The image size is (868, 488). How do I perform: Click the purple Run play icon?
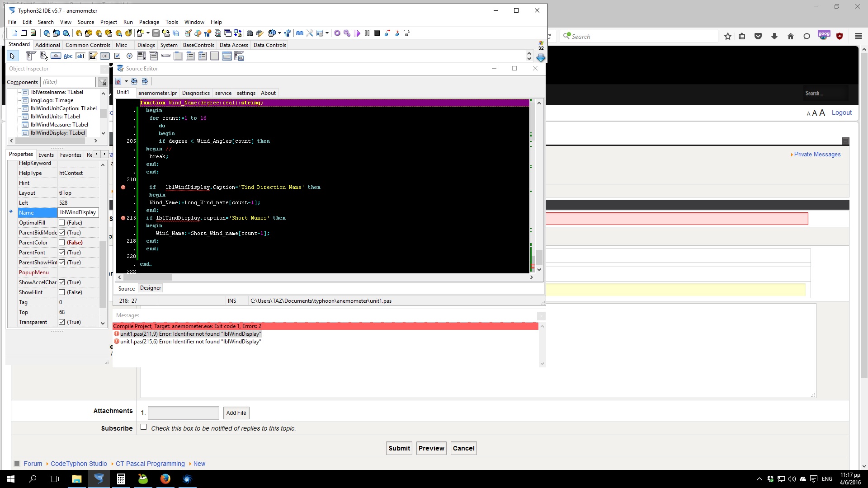coord(357,33)
